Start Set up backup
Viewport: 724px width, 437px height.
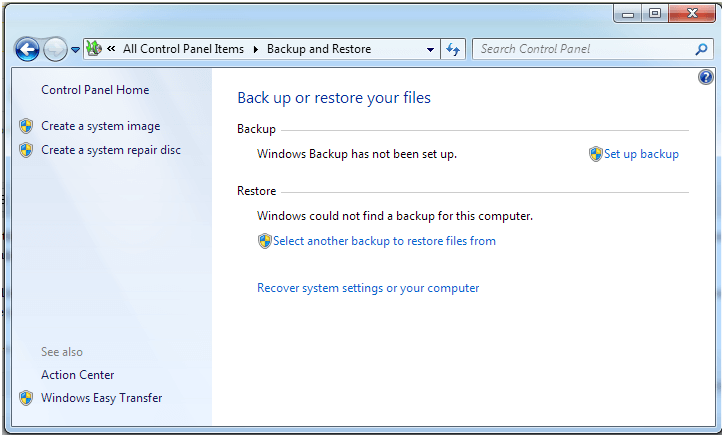pyautogui.click(x=641, y=154)
